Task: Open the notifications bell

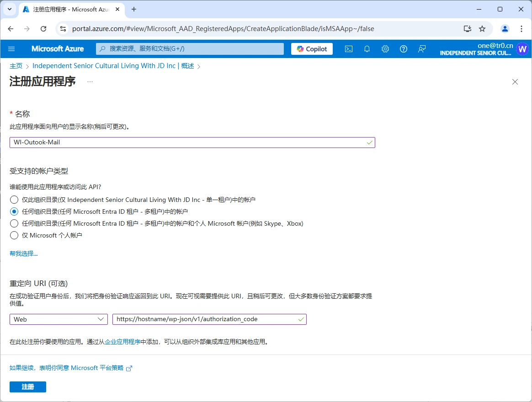Action: [x=367, y=49]
